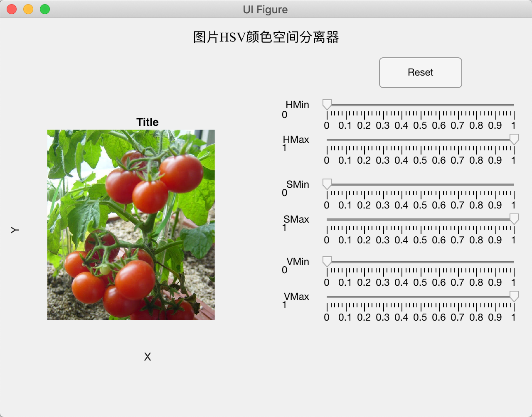Click the VMin slider thumb
The image size is (532, 417).
point(327,261)
